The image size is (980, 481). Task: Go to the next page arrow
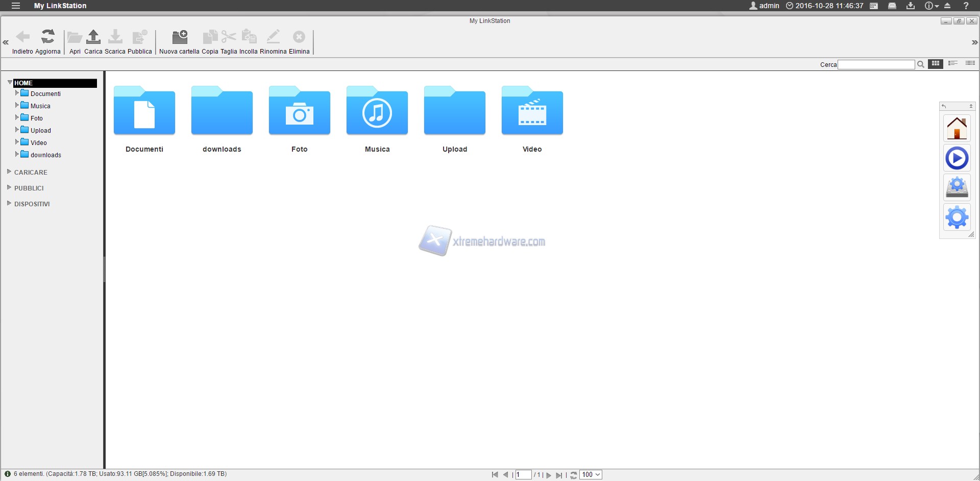pyautogui.click(x=549, y=475)
